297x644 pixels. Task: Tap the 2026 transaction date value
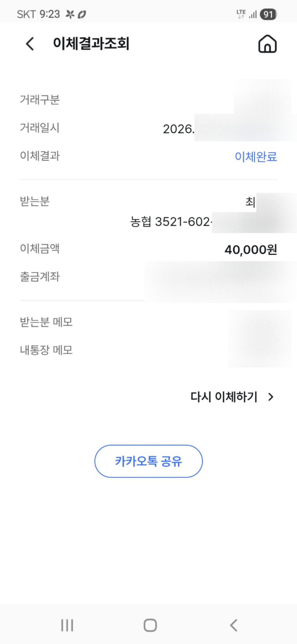click(178, 129)
